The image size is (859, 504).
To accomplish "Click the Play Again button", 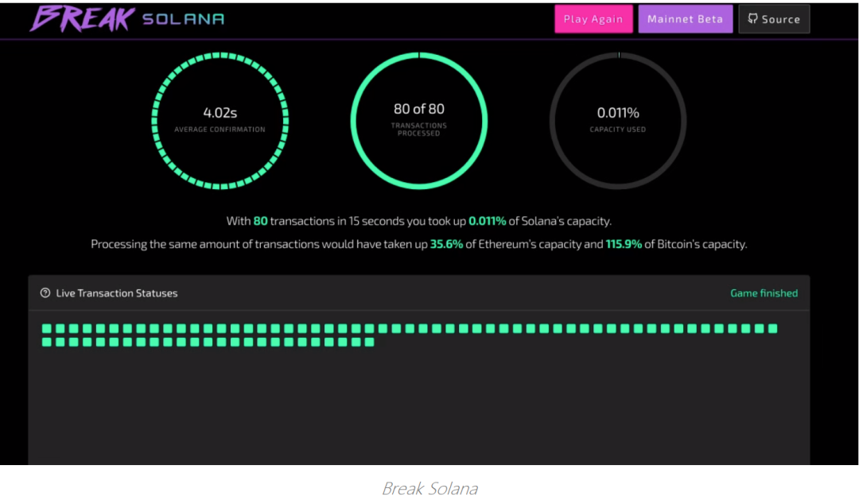I will pos(593,19).
